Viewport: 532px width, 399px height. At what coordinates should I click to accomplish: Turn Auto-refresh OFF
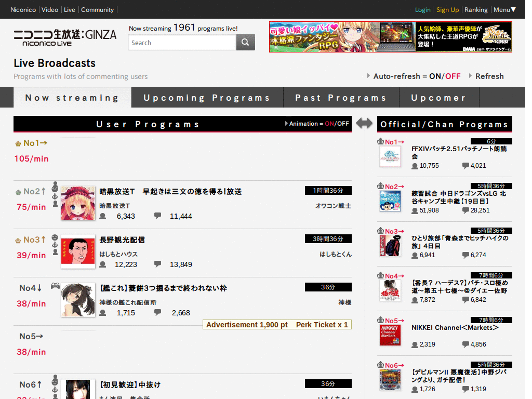point(453,76)
